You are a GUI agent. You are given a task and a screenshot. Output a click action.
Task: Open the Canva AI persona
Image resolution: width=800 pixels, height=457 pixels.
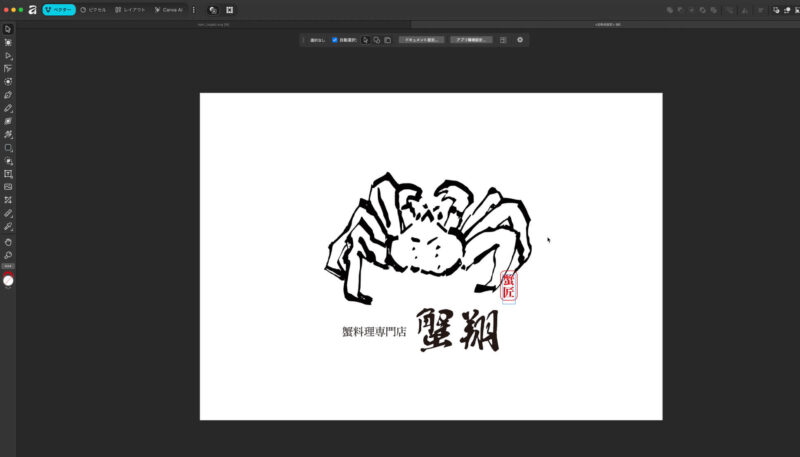[169, 10]
